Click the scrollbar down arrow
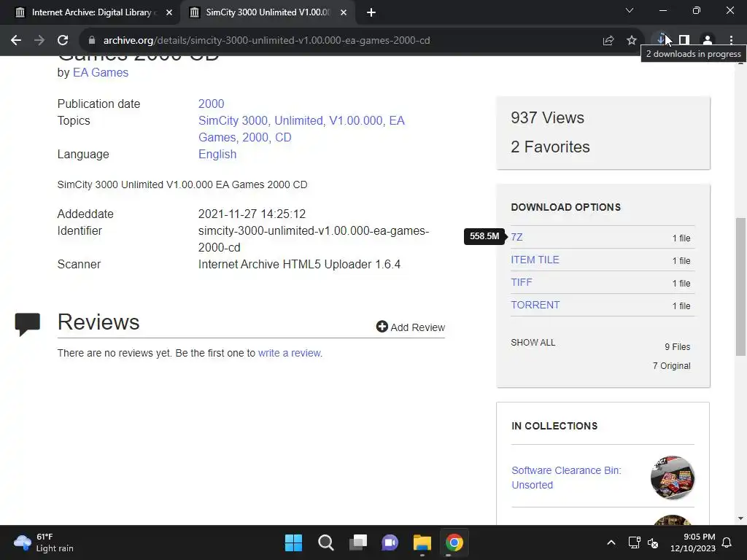This screenshot has height=560, width=747. tap(740, 518)
